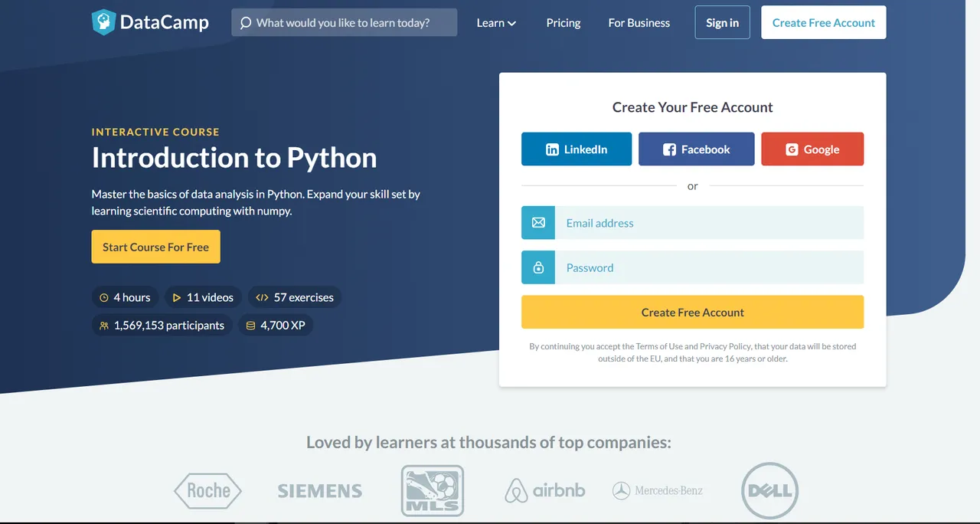Screen dimensions: 980x524
Task: Click the envelope icon beside Email address
Action: tap(538, 223)
